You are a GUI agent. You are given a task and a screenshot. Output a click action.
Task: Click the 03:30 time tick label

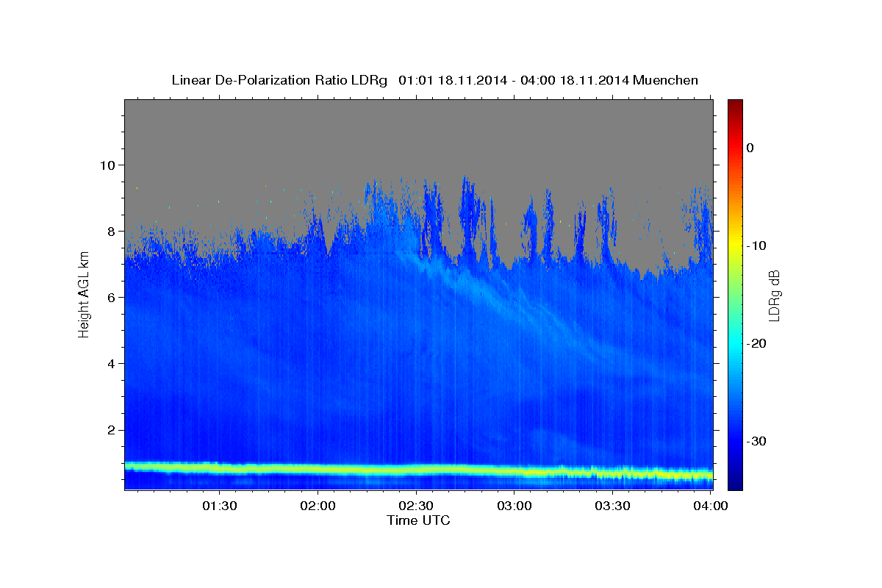tap(612, 506)
